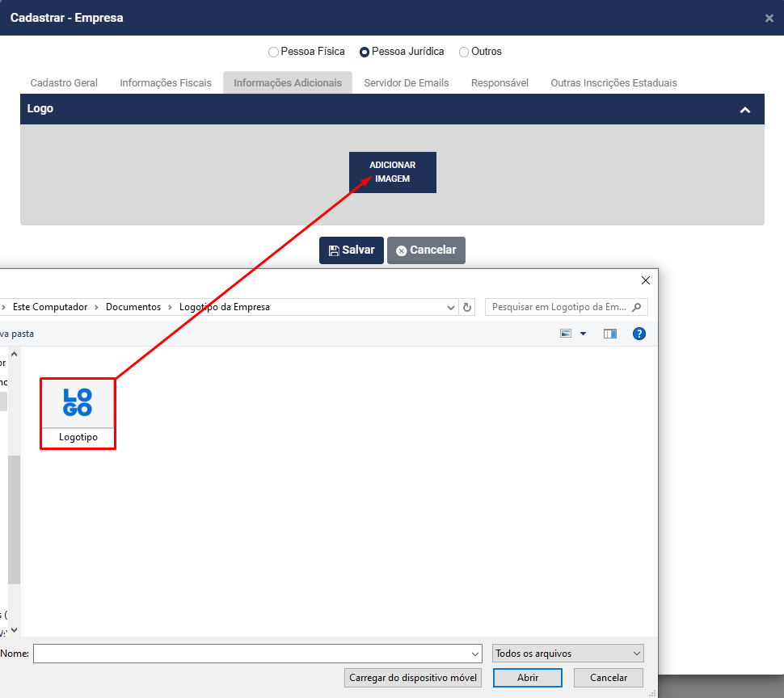The image size is (784, 698).
Task: Click the breadcrumb arrow after Documentos
Action: pos(170,307)
